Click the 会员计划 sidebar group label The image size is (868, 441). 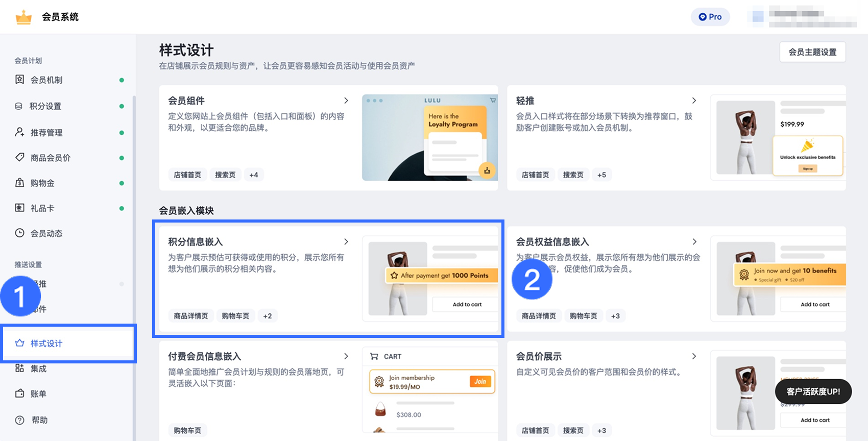point(28,60)
